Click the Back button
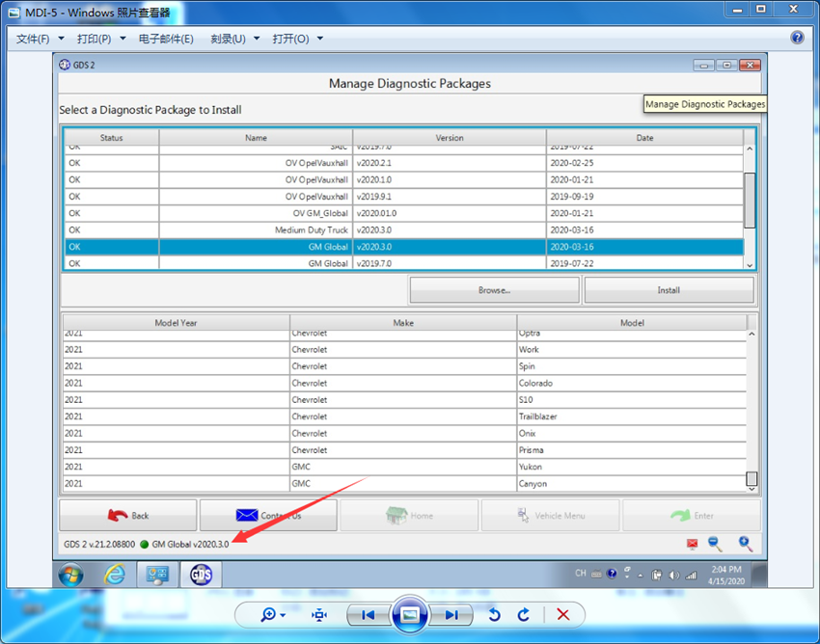Screen dimensions: 820x644 click(x=128, y=516)
